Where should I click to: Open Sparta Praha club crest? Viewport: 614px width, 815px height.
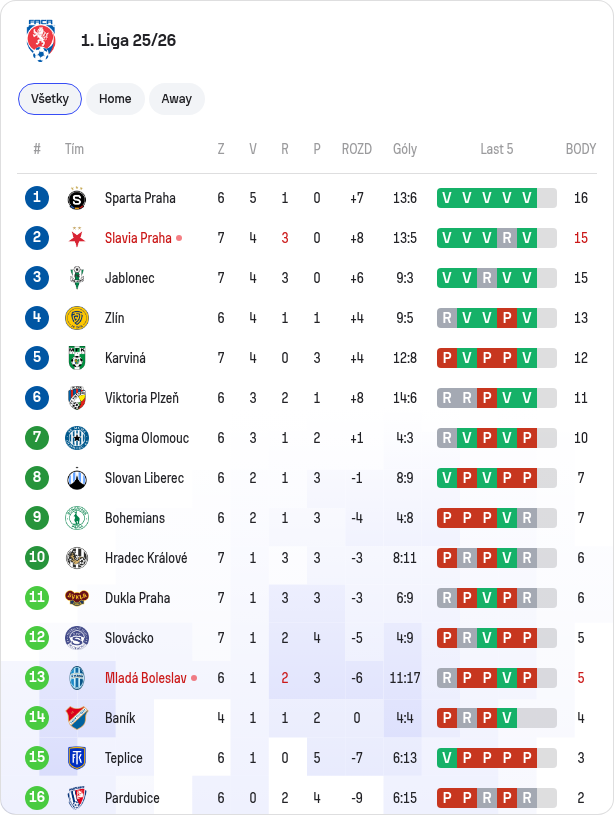pyautogui.click(x=77, y=198)
